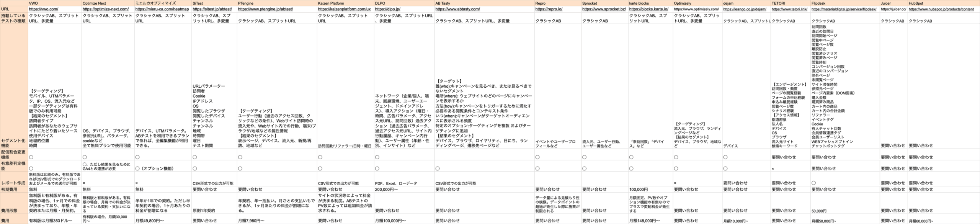The image size is (980, 224).
Task: Click the 月額50,000円〜 cell
Action: pyautogui.click(x=845, y=219)
